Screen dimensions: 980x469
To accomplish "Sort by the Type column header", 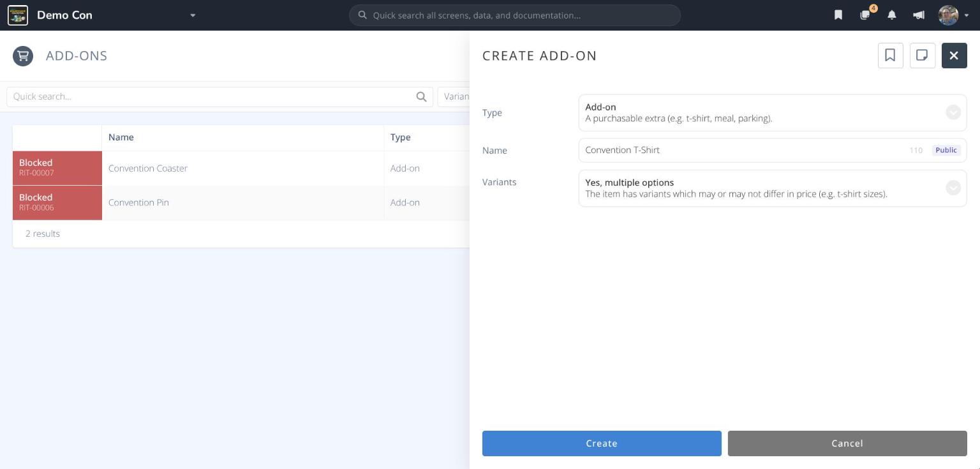I will tap(427, 137).
